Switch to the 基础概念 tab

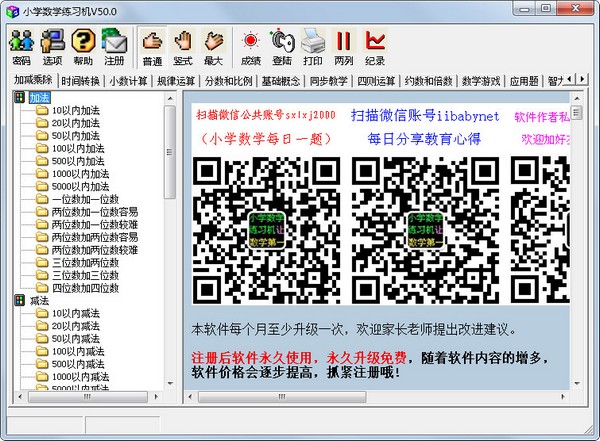281,81
